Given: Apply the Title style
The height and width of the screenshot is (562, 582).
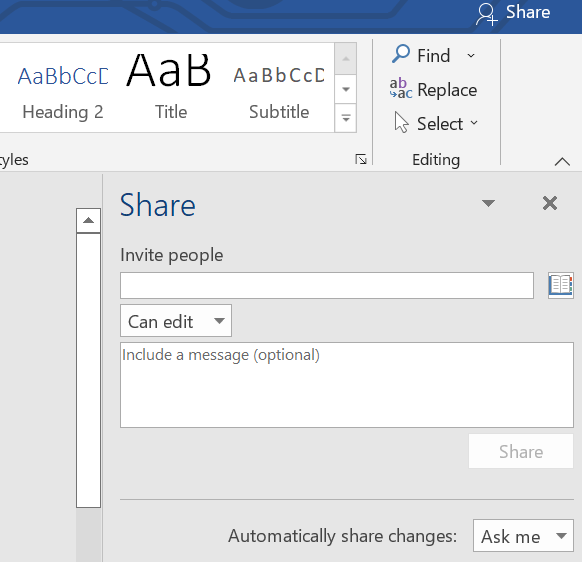Looking at the screenshot, I should (x=170, y=88).
